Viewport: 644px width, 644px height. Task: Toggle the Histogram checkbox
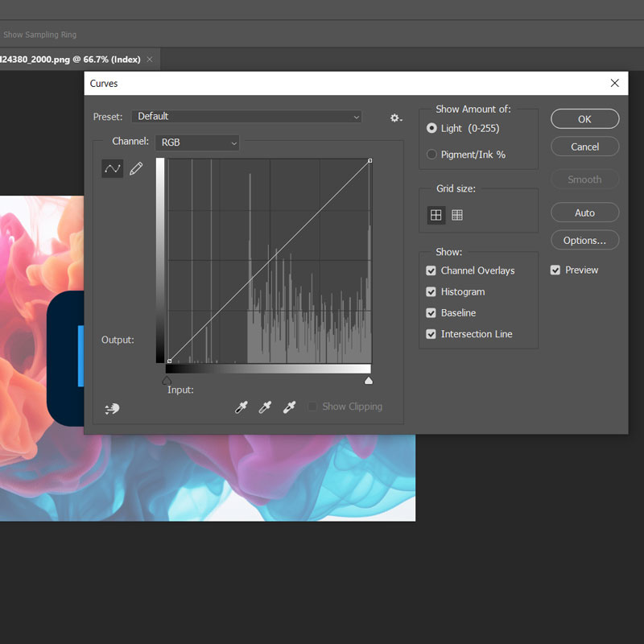[431, 291]
